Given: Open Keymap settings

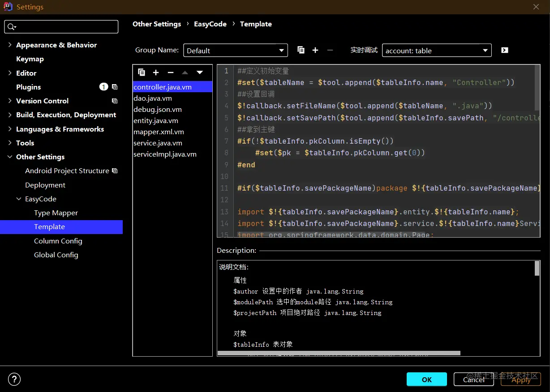Looking at the screenshot, I should pyautogui.click(x=30, y=59).
